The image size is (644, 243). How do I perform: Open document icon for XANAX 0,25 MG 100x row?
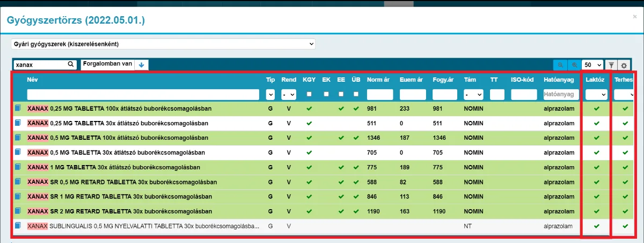coord(18,109)
